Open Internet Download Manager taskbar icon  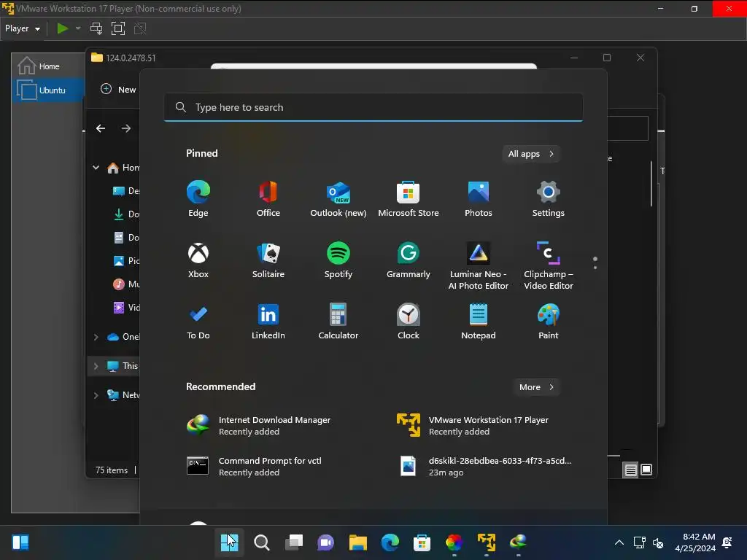[x=519, y=542]
